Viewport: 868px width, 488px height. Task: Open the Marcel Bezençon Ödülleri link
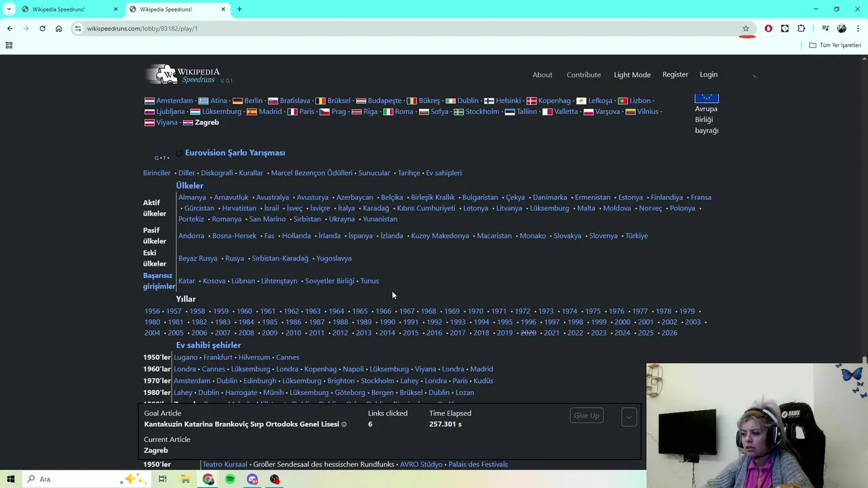pyautogui.click(x=312, y=173)
